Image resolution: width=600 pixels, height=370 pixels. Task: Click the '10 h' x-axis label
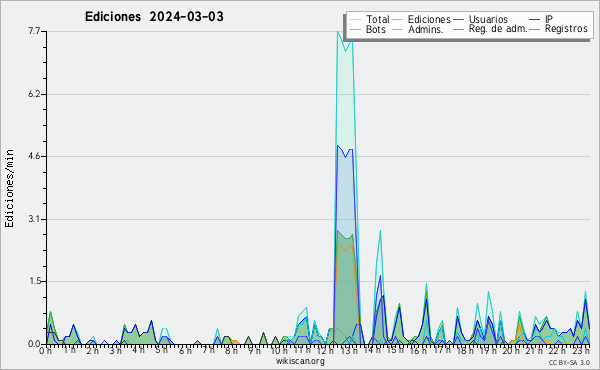click(x=279, y=351)
